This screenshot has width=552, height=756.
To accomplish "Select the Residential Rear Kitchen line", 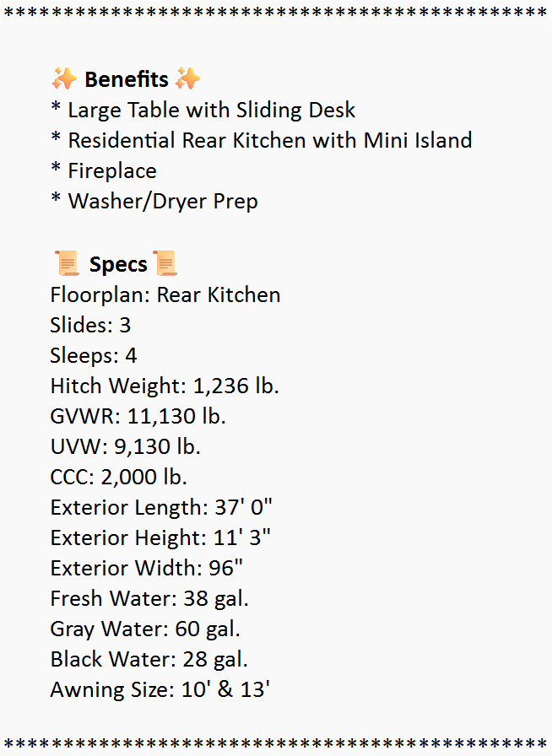I will (261, 140).
